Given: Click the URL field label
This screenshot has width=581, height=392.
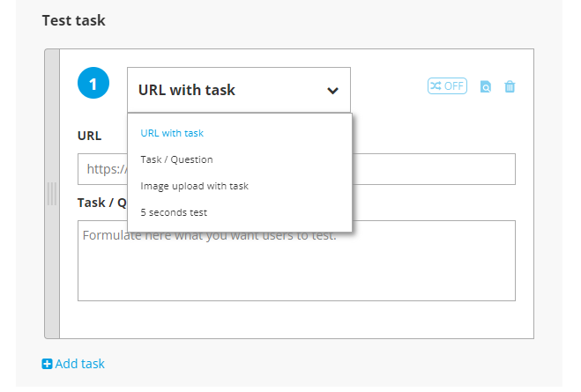Looking at the screenshot, I should coord(89,136).
